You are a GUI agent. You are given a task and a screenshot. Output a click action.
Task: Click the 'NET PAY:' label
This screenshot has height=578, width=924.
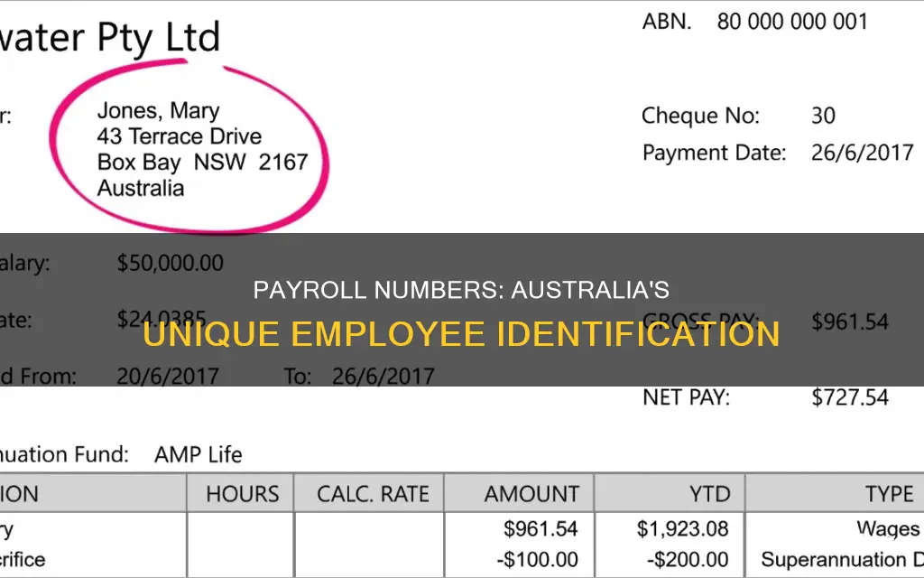686,397
